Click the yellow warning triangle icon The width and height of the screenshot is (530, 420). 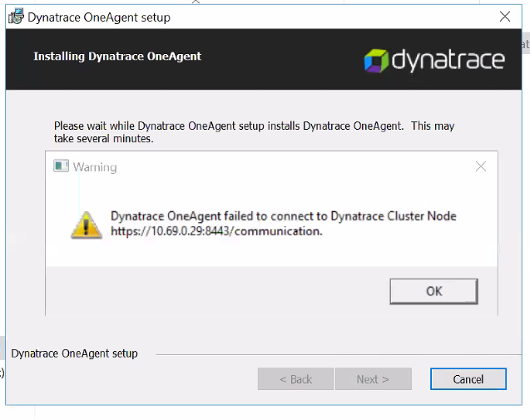87,224
